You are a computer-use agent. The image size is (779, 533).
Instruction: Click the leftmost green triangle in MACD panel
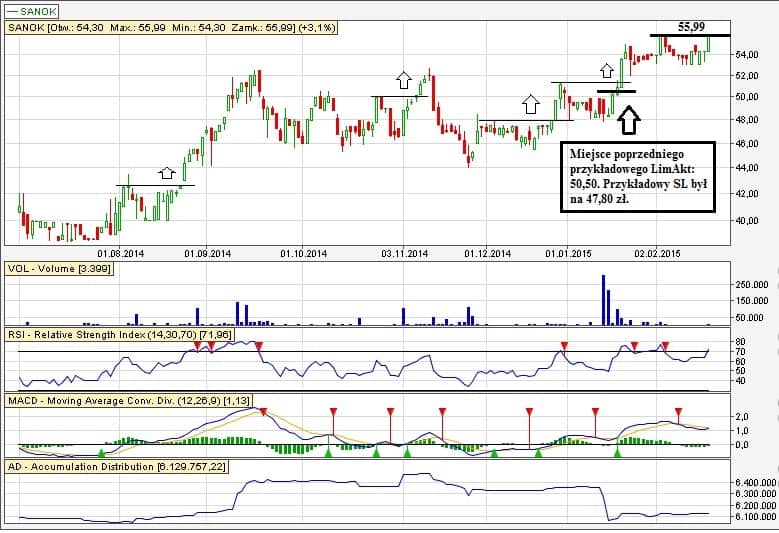coord(327,454)
